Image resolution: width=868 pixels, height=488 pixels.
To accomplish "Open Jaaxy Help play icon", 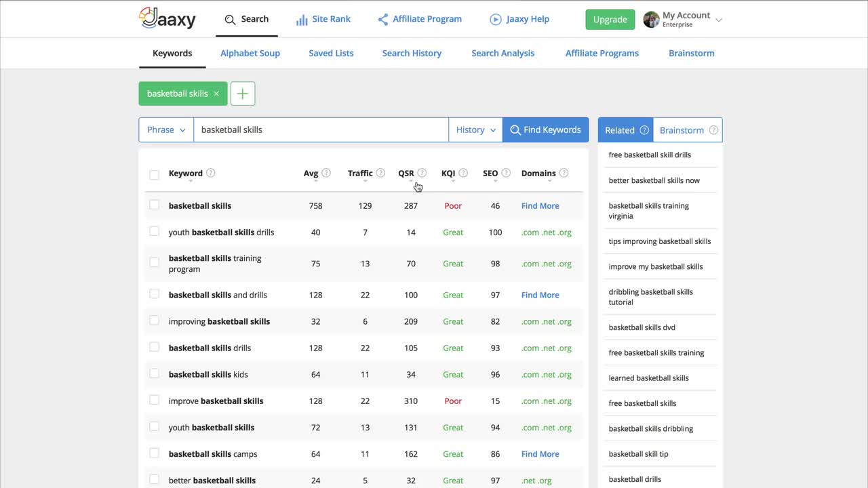I will point(496,20).
